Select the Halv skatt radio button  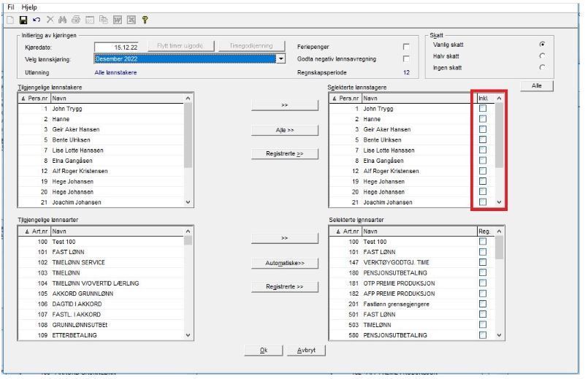click(x=542, y=55)
